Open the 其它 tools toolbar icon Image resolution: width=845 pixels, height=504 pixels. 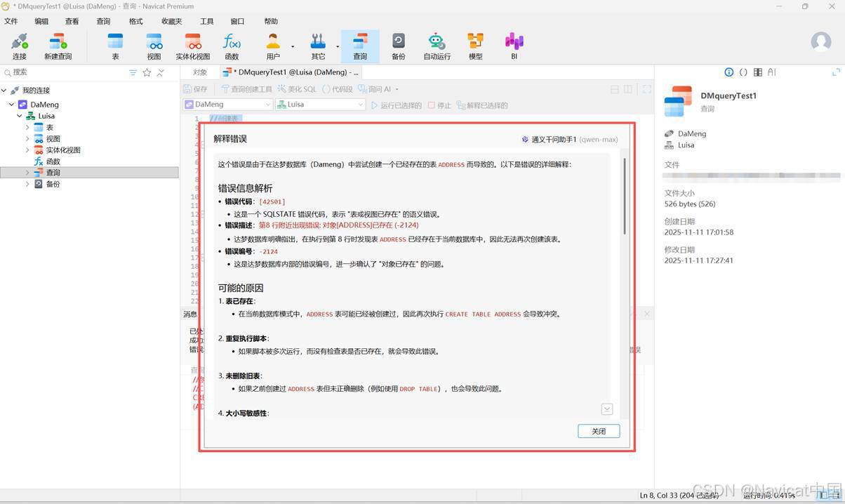(x=318, y=46)
